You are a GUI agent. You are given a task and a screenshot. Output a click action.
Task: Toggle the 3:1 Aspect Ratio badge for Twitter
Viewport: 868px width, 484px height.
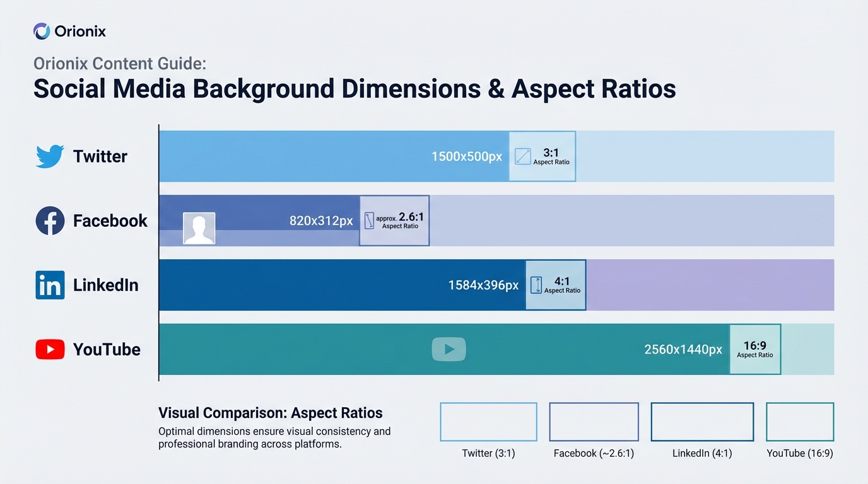(x=541, y=156)
